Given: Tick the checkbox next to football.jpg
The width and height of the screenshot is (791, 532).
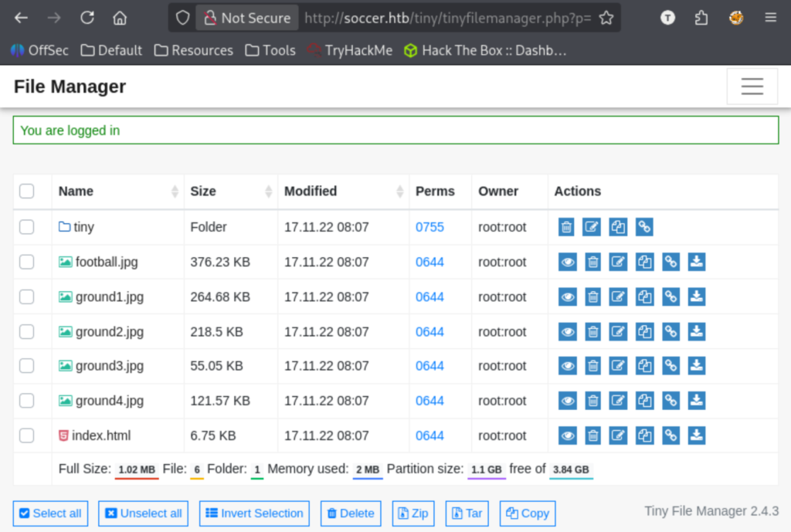Looking at the screenshot, I should click(x=27, y=262).
